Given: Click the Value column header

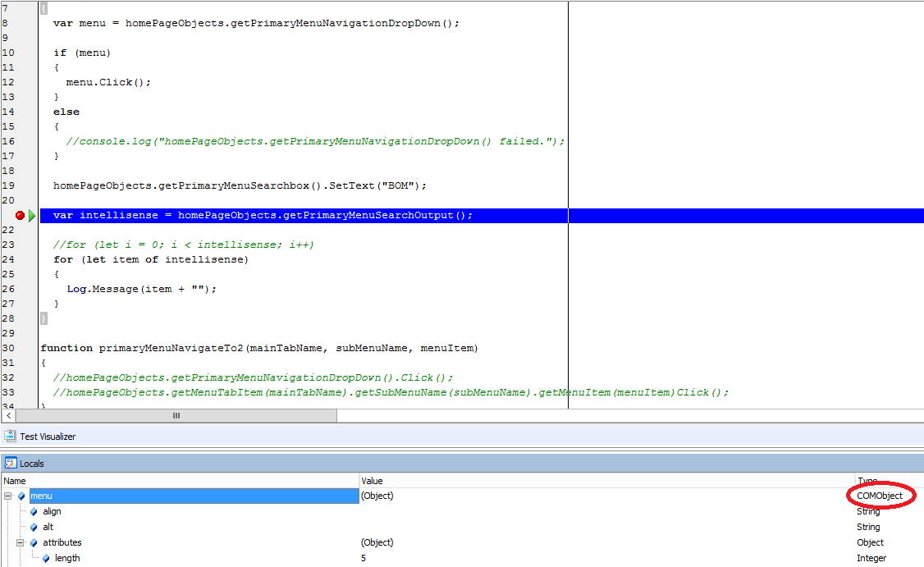Looking at the screenshot, I should click(371, 481).
